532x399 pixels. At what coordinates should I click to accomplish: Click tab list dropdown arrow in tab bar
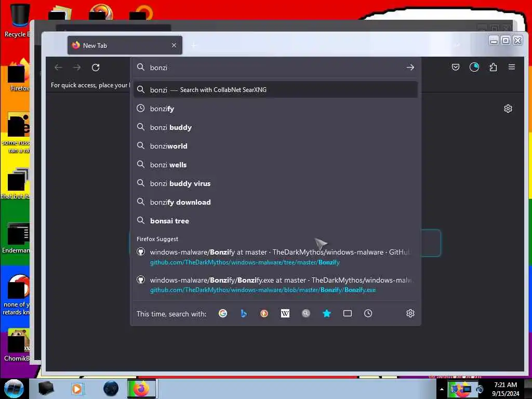coord(457,45)
